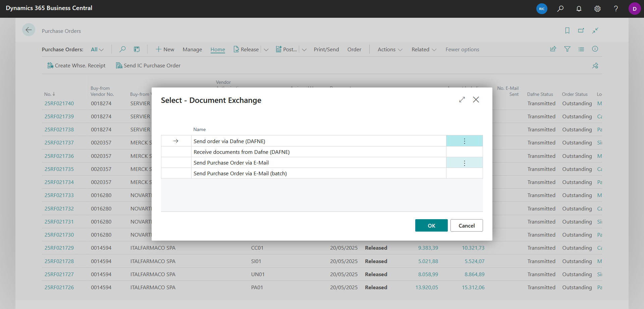The height and width of the screenshot is (309, 644).
Task: Open the help question mark
Action: [x=616, y=9]
